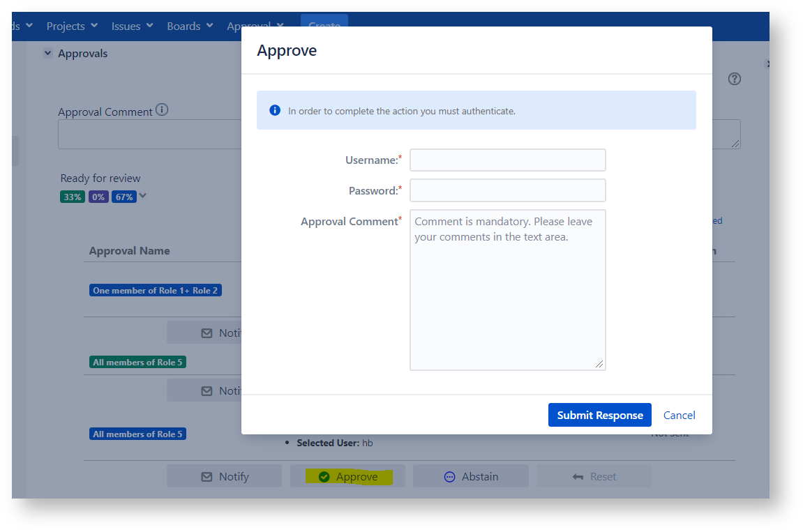Screen dimensions: 803x532
Task: Open the Issues dropdown menu
Action: (132, 26)
